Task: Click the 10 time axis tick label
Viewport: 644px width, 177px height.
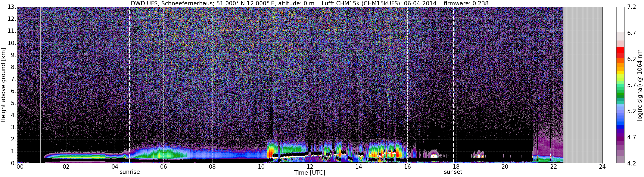Action: pyautogui.click(x=261, y=167)
